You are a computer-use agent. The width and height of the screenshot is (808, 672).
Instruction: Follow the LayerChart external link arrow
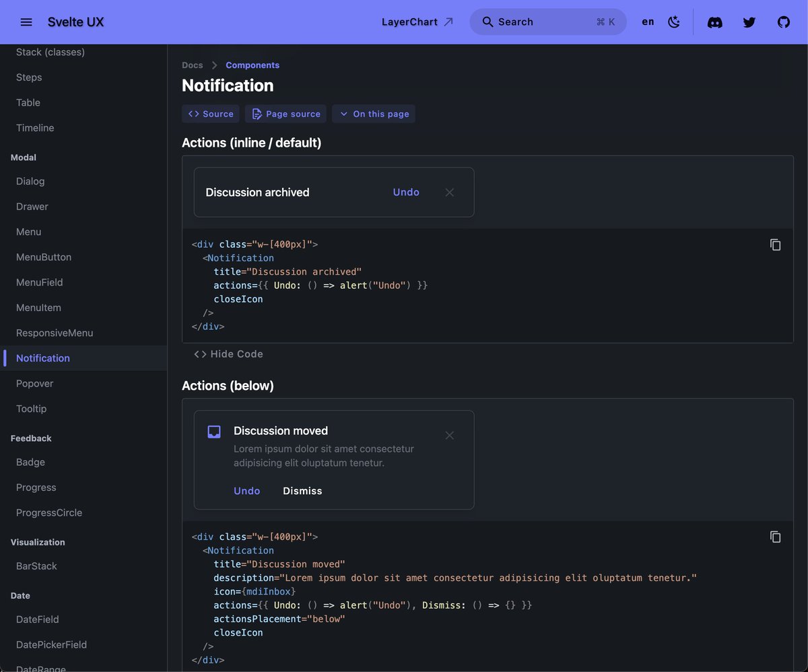coord(450,21)
